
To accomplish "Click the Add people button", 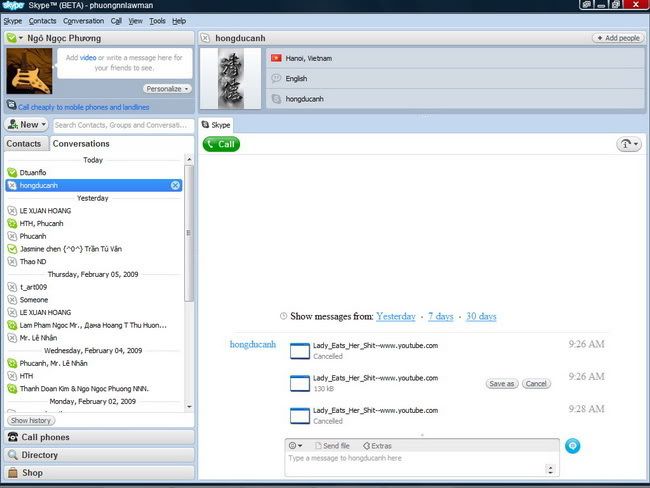I will (618, 38).
